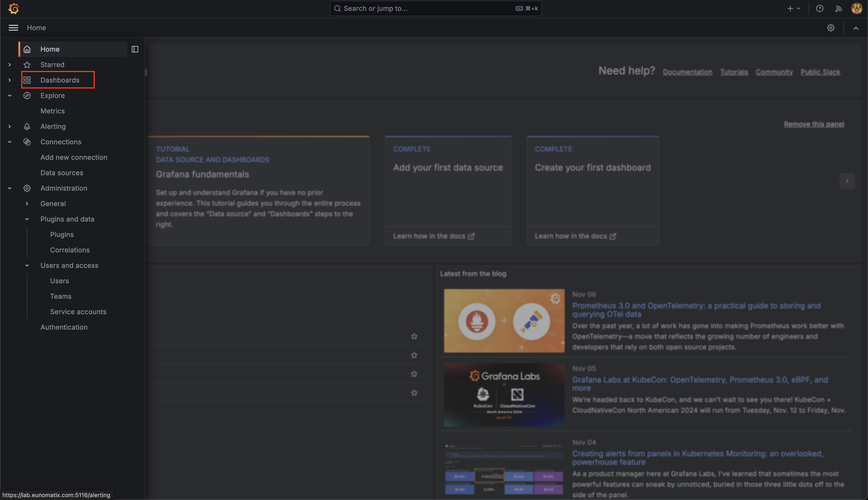Click the Connections icon in the sidebar

[x=27, y=142]
